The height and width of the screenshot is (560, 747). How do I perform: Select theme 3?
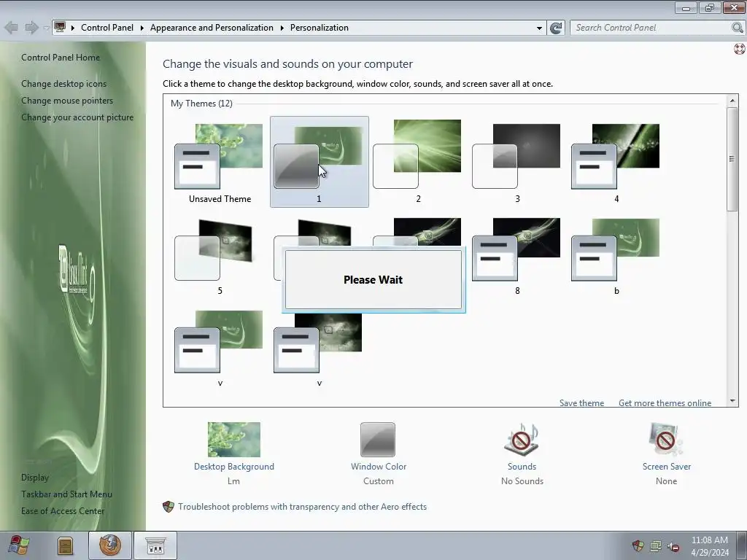(517, 162)
